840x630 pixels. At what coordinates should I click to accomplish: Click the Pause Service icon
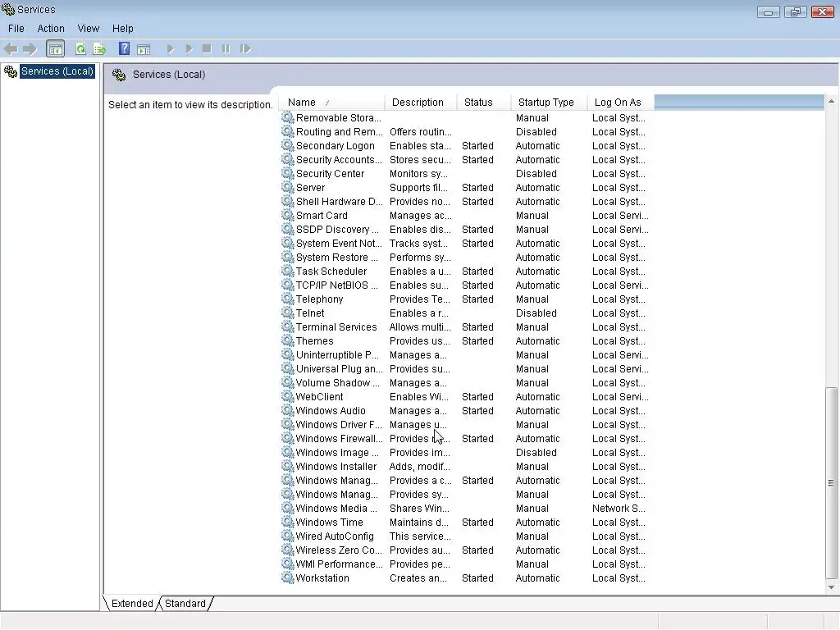(226, 49)
